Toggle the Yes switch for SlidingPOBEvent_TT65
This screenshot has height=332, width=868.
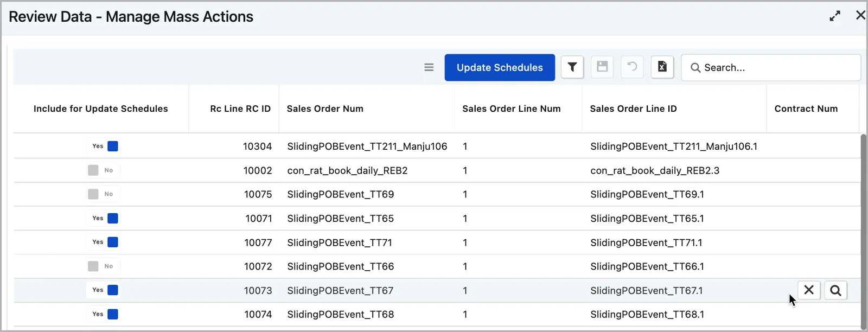pos(103,218)
